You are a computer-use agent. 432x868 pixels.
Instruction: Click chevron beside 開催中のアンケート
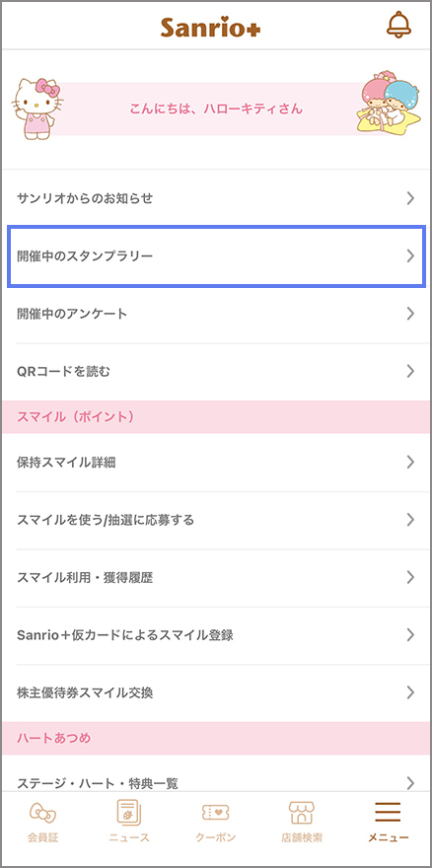click(410, 314)
